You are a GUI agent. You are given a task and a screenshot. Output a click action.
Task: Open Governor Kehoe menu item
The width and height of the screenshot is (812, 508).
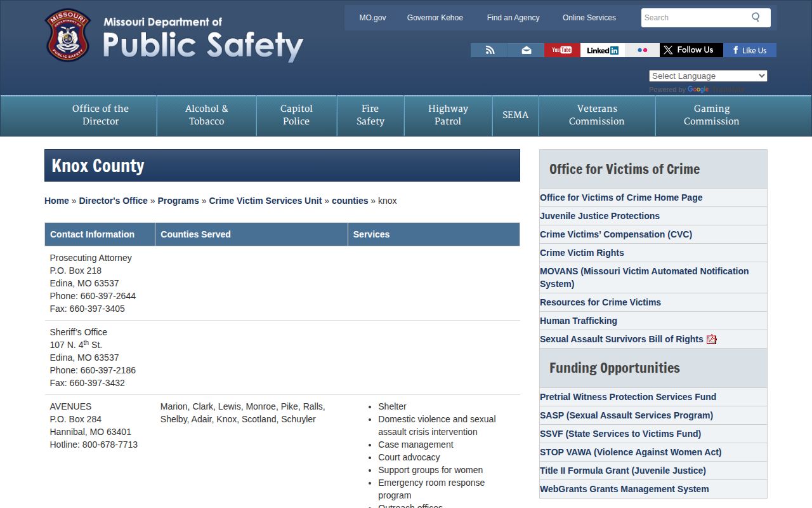435,18
